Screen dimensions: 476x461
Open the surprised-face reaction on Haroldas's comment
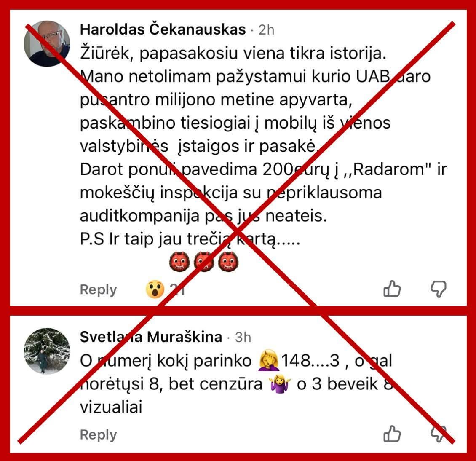click(x=155, y=289)
